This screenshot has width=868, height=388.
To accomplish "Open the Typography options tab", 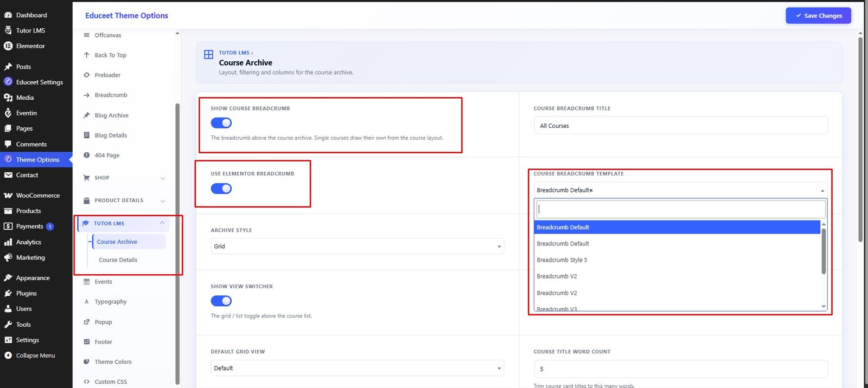I will 110,302.
